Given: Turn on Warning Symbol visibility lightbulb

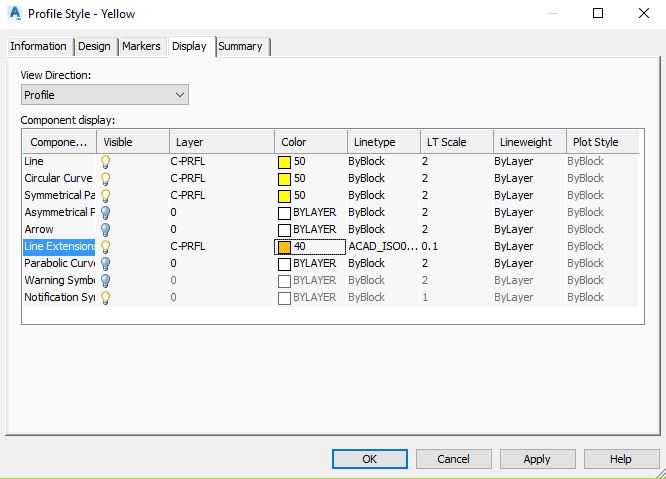Looking at the screenshot, I should (105, 281).
